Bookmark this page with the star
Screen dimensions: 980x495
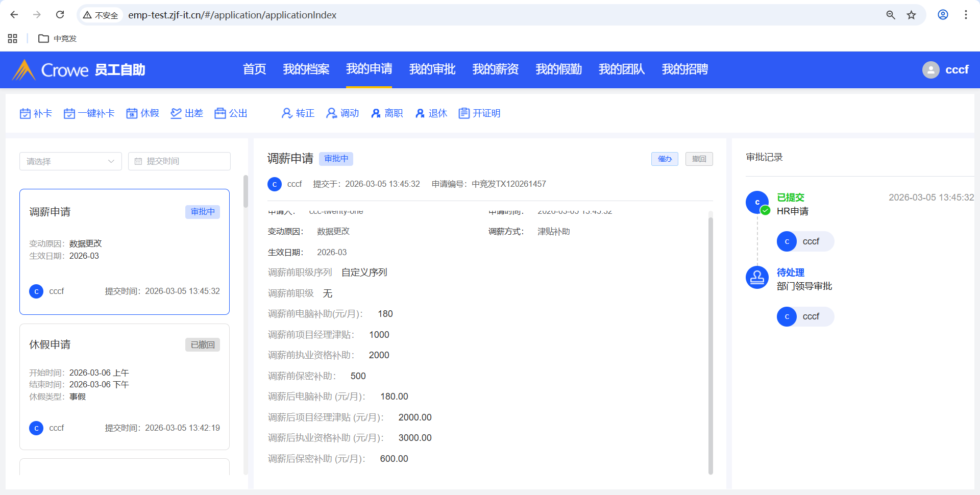point(911,15)
